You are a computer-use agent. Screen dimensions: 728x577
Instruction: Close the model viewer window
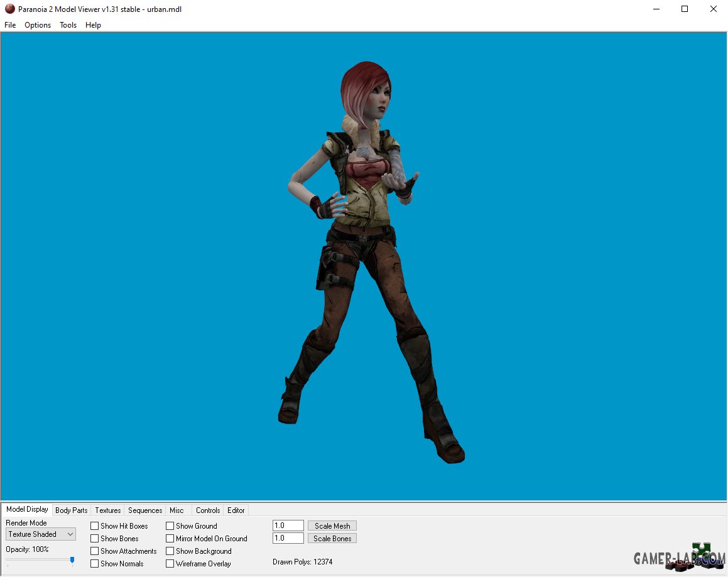pyautogui.click(x=713, y=9)
